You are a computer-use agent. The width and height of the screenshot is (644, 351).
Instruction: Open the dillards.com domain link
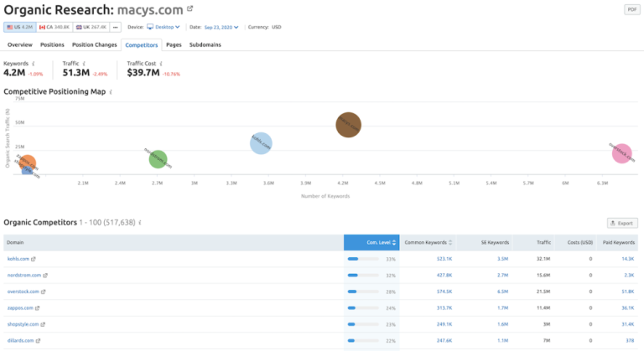click(x=20, y=341)
